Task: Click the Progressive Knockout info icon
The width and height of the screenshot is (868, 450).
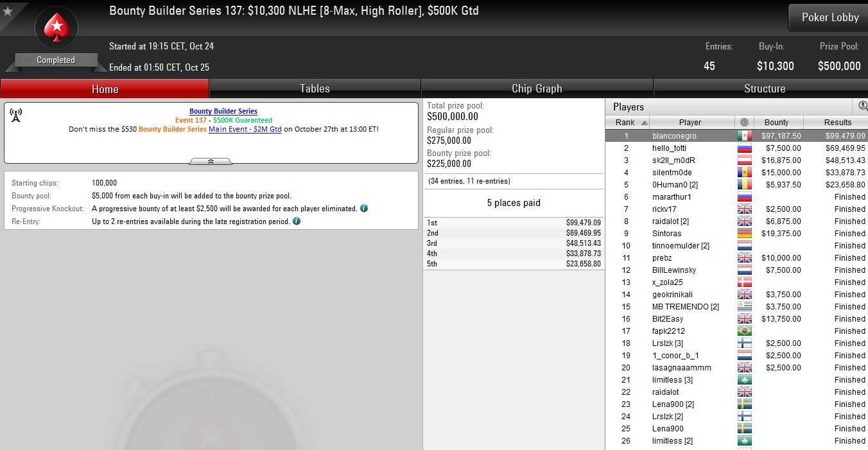Action: tap(364, 209)
